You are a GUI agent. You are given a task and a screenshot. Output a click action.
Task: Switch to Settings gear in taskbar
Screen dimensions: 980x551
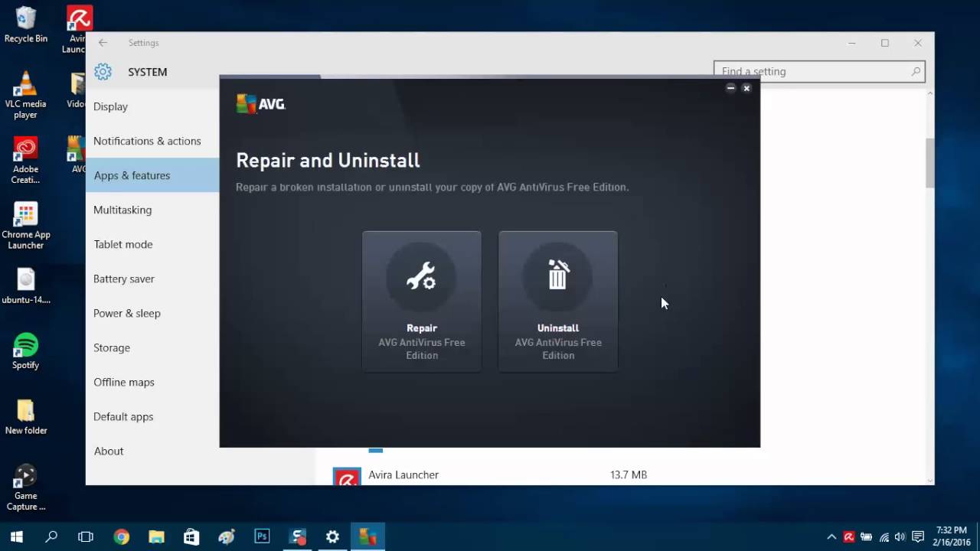click(x=332, y=536)
